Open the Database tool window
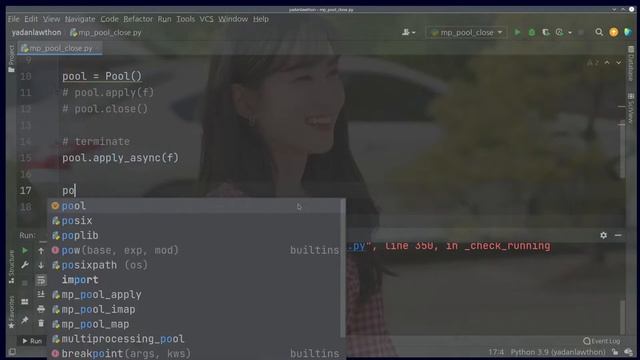 tap(631, 63)
